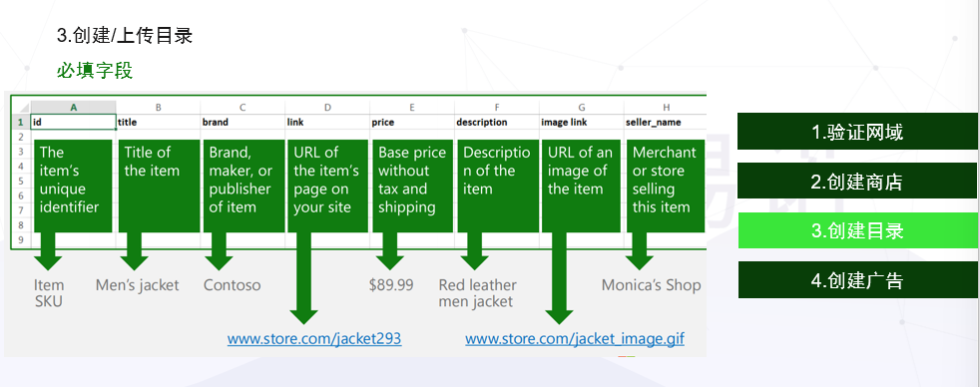
Task: Select cell A1 containing id
Action: coord(73,123)
